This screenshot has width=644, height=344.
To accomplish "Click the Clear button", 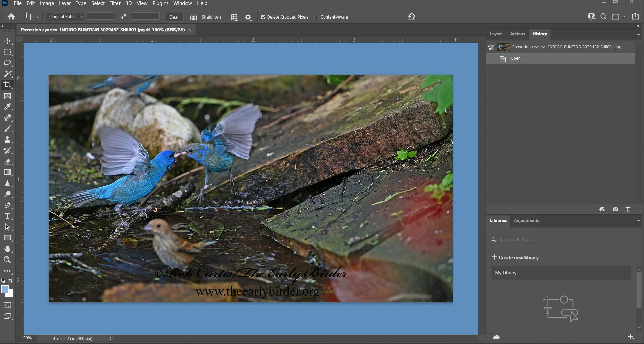I will (174, 17).
